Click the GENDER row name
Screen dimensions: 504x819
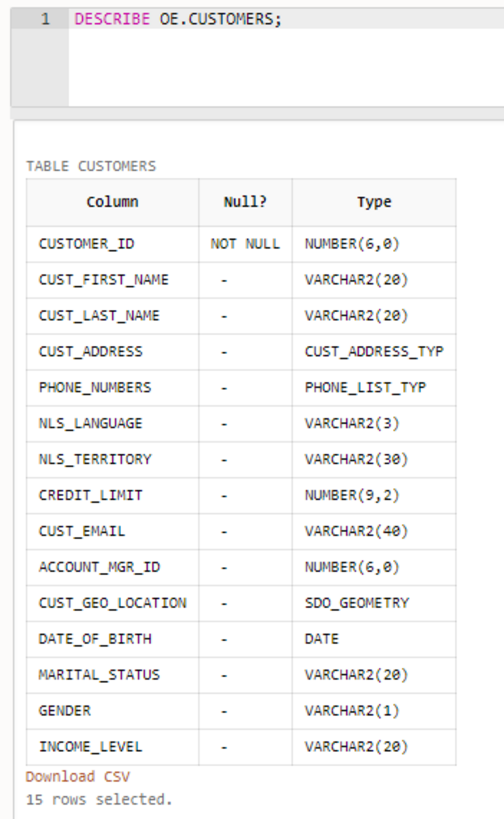65,711
